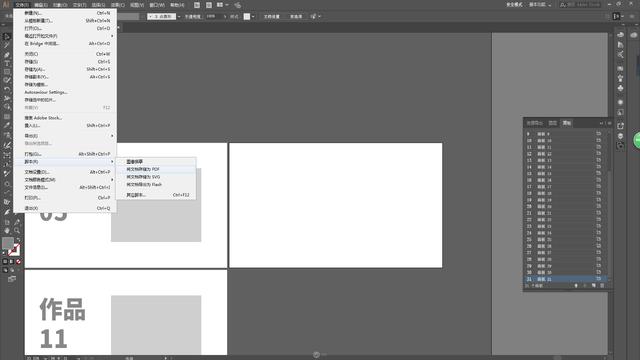Select 画板 20 row in Artboards panel
This screenshot has height=360, width=640.
pyautogui.click(x=565, y=207)
